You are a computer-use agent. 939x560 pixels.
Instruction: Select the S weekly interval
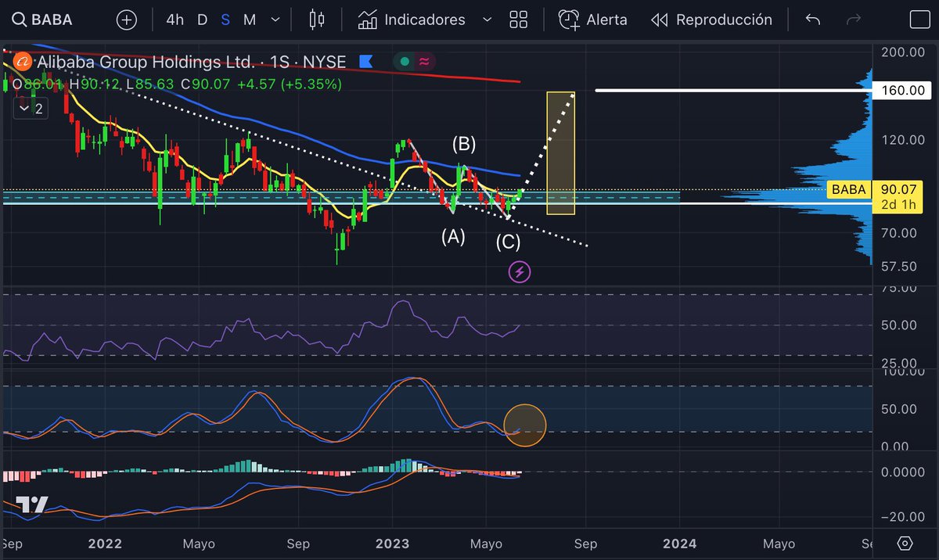coord(225,20)
